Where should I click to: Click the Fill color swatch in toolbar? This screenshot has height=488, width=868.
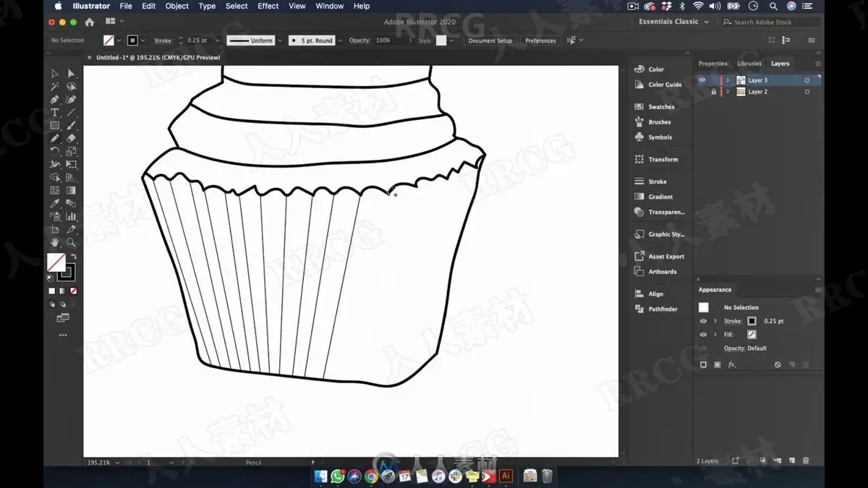tap(56, 262)
